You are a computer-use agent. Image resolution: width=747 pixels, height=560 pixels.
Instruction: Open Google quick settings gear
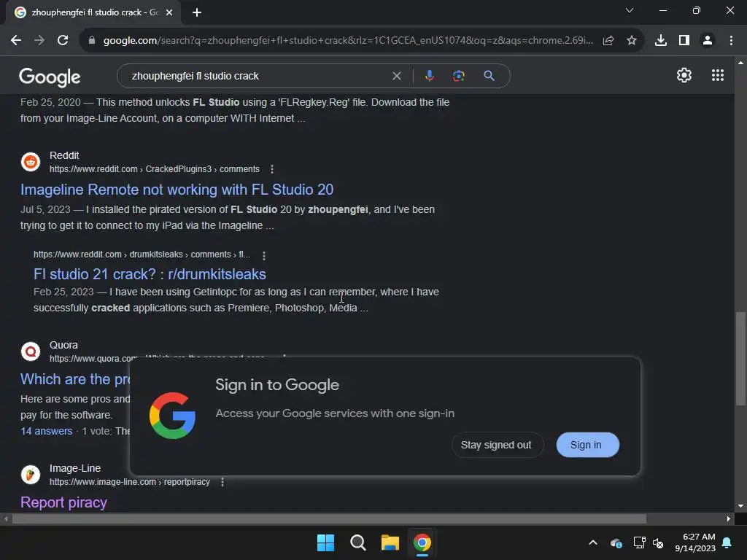tap(684, 75)
